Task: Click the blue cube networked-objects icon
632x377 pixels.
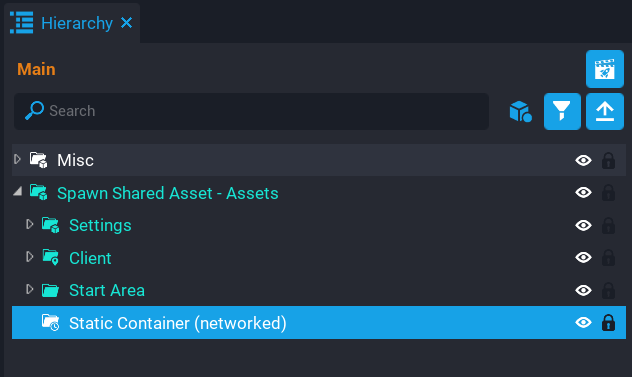Action: click(x=520, y=111)
